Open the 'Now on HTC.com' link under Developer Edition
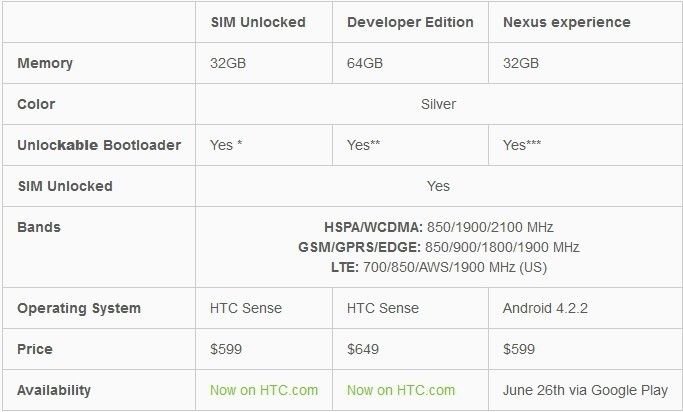The width and height of the screenshot is (683, 412). point(401,390)
